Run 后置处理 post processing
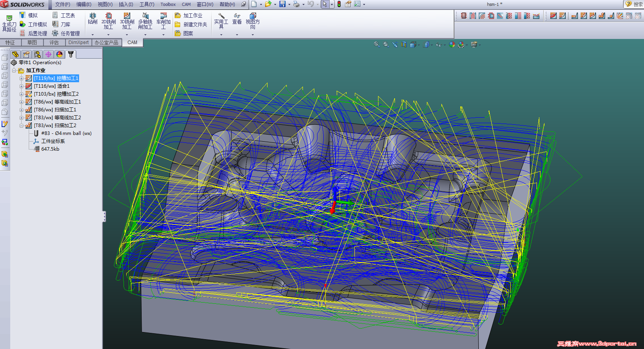The width and height of the screenshot is (644, 349). coord(33,33)
